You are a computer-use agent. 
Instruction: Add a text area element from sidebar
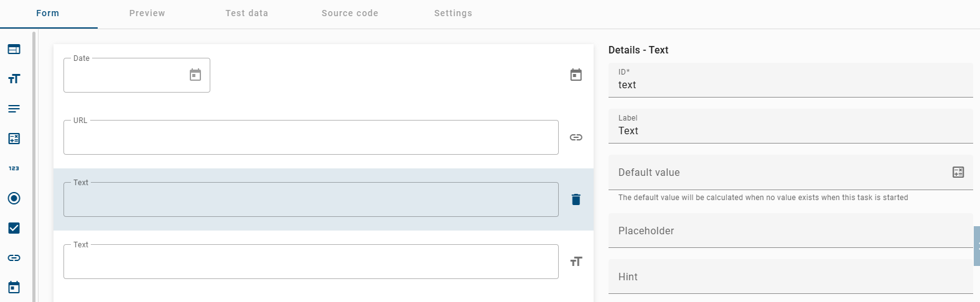(x=14, y=109)
